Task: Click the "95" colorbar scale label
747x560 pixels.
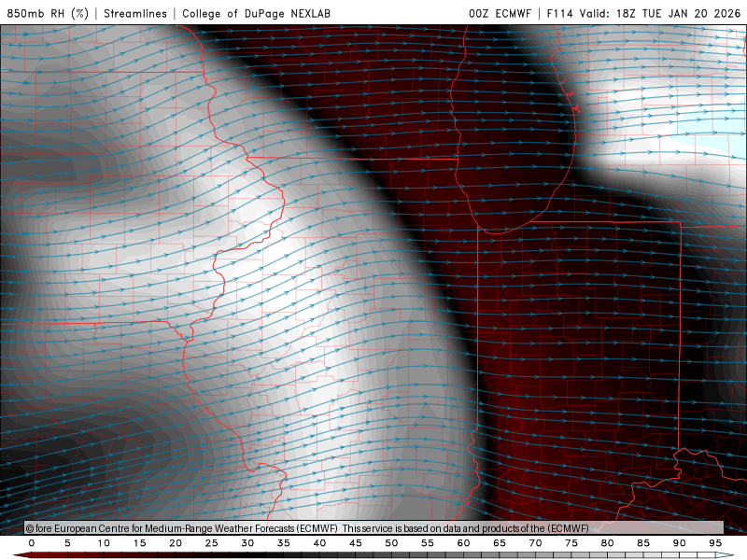Action: pyautogui.click(x=715, y=543)
